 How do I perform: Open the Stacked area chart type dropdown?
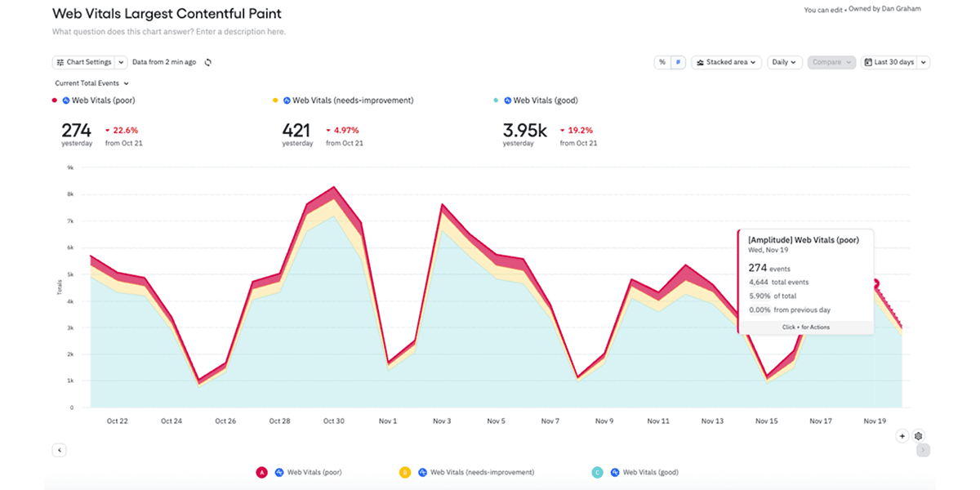coord(726,62)
